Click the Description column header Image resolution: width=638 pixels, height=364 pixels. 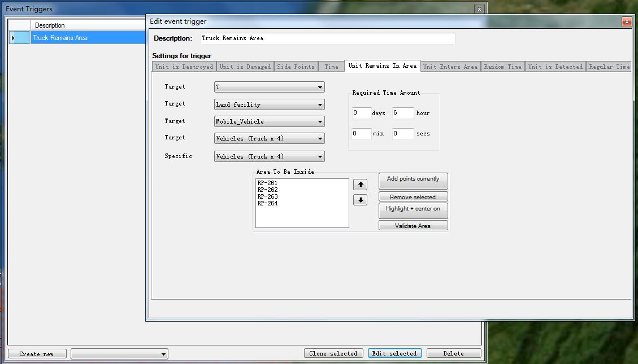click(88, 25)
